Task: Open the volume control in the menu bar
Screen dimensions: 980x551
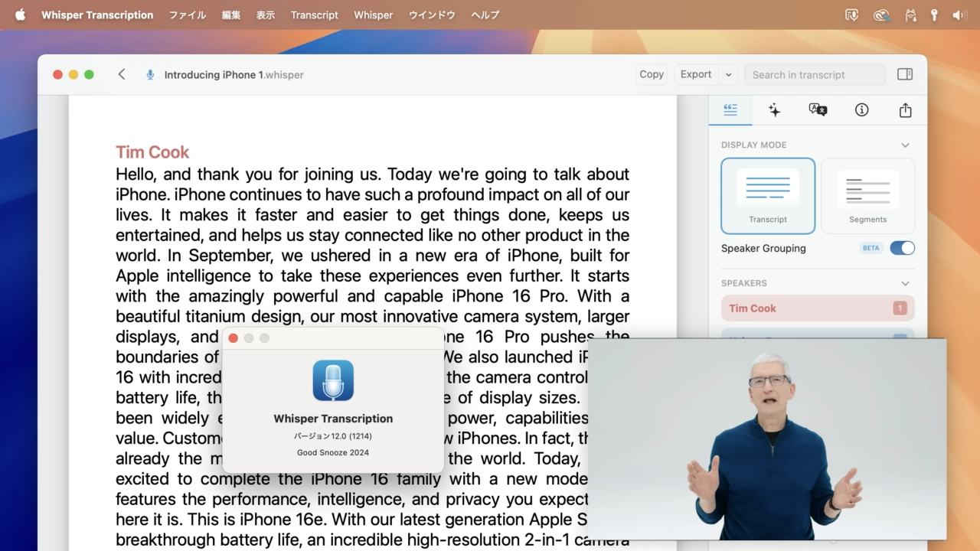Action: [x=959, y=15]
